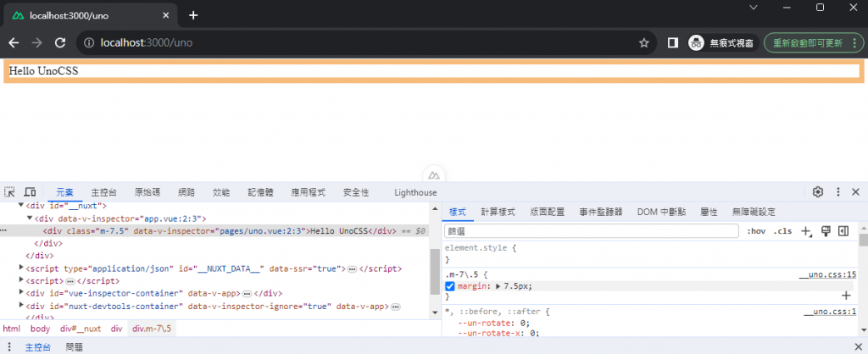
Task: Go back to previous page
Action: click(x=14, y=42)
